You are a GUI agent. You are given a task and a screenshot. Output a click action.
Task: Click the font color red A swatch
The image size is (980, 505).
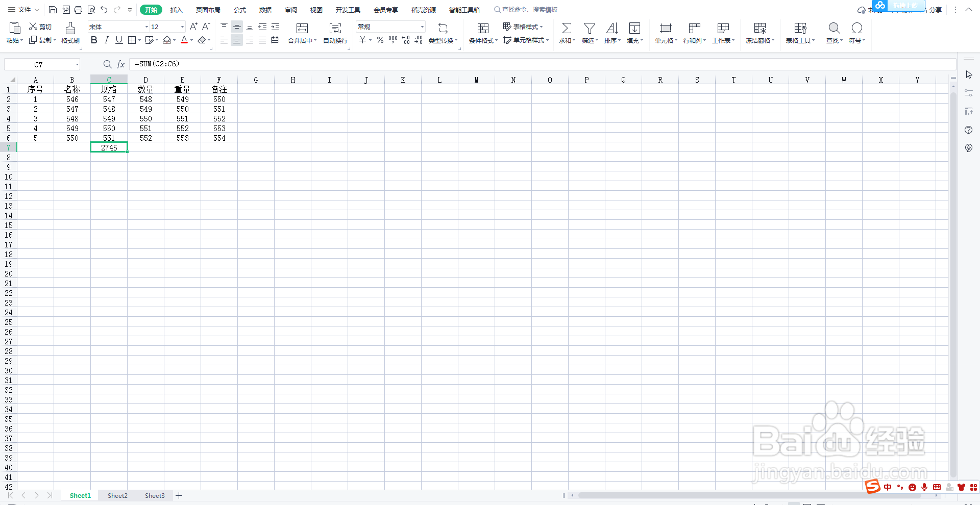click(x=184, y=40)
